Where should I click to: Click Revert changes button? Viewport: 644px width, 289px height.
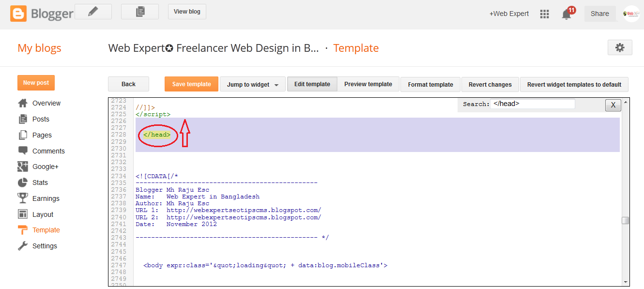tap(490, 84)
